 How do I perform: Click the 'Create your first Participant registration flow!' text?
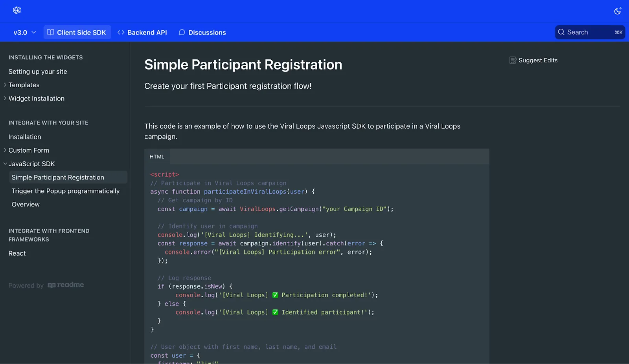228,86
